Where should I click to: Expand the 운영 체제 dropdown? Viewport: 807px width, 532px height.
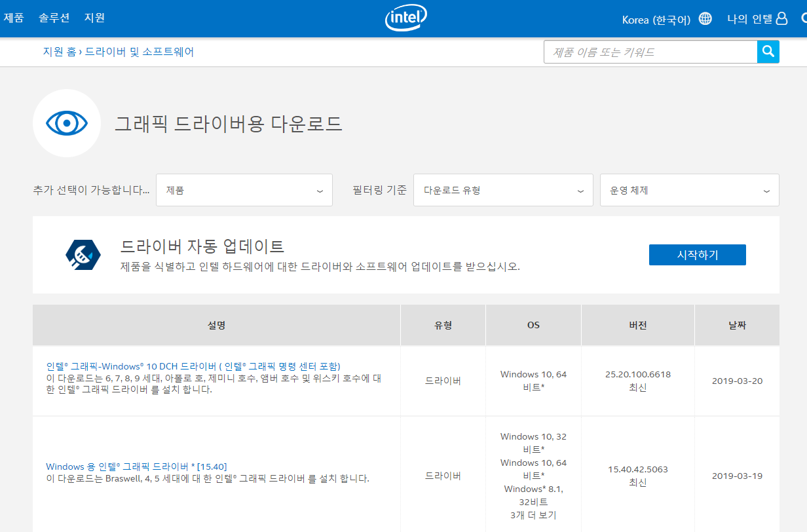coord(690,190)
